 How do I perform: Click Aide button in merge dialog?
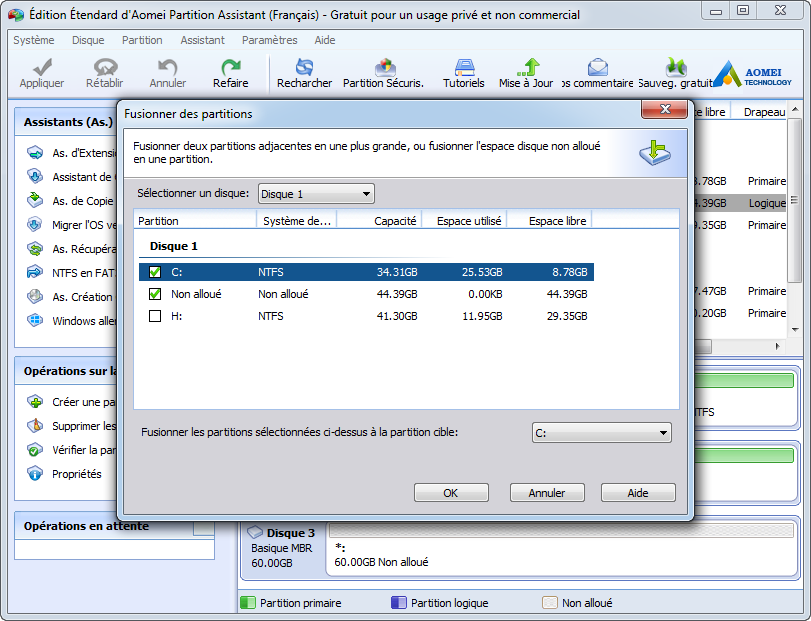[638, 493]
